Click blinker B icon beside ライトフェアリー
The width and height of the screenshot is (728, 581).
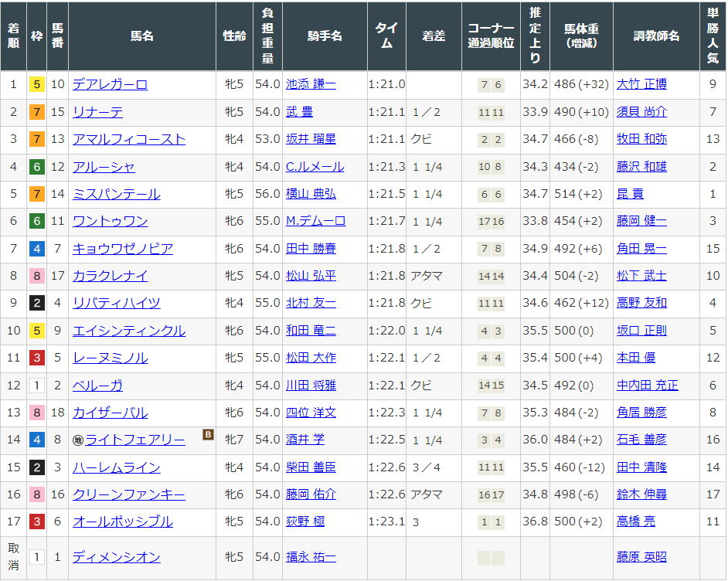pos(208,435)
